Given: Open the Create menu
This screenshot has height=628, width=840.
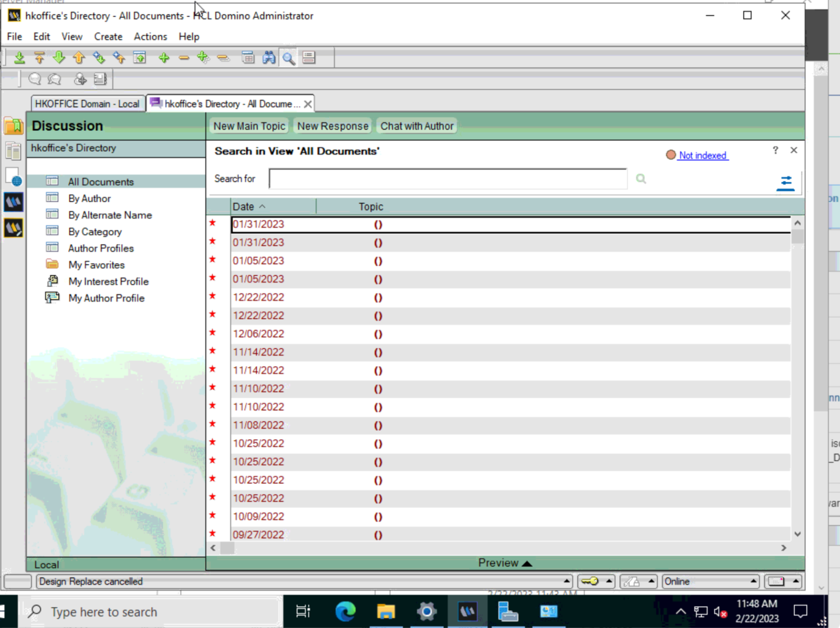Looking at the screenshot, I should (108, 36).
